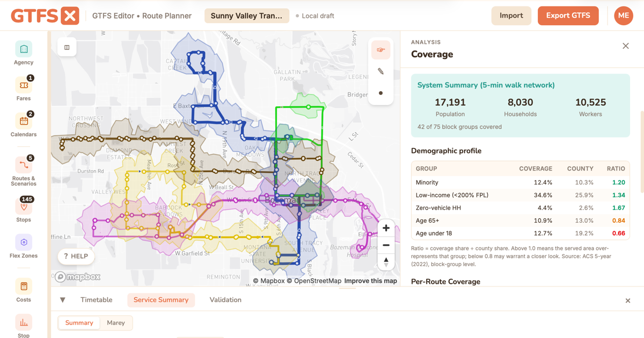The width and height of the screenshot is (644, 338).
Task: Select the Summary view toggle
Action: pos(79,323)
